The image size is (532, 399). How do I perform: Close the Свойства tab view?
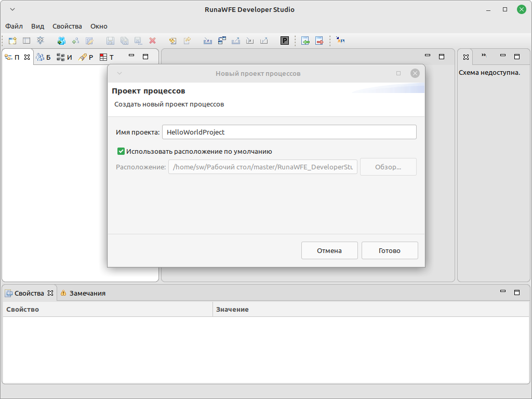point(50,293)
